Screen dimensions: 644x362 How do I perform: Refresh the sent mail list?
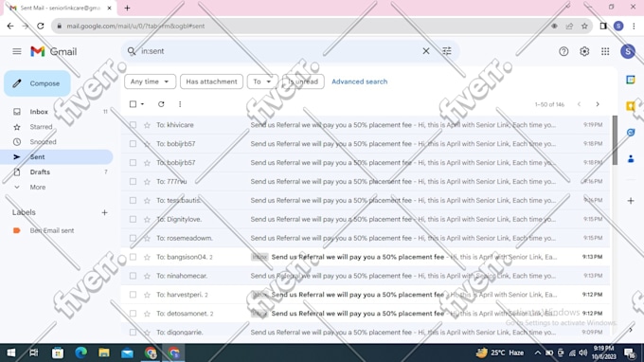pos(161,104)
